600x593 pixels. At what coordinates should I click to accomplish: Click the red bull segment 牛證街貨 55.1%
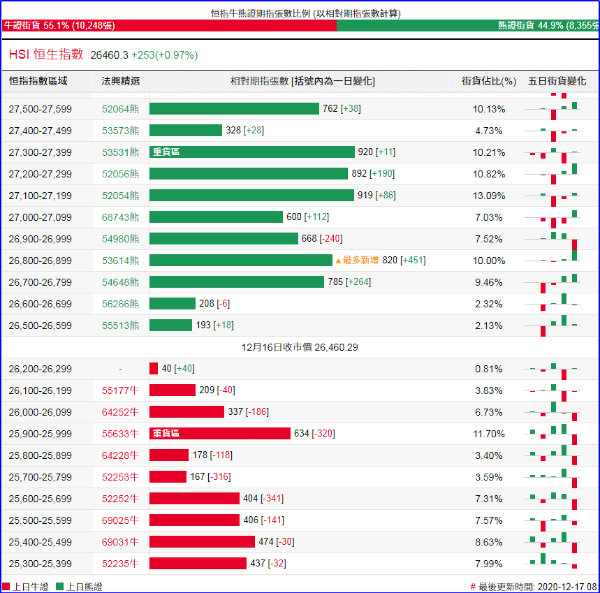(x=169, y=26)
